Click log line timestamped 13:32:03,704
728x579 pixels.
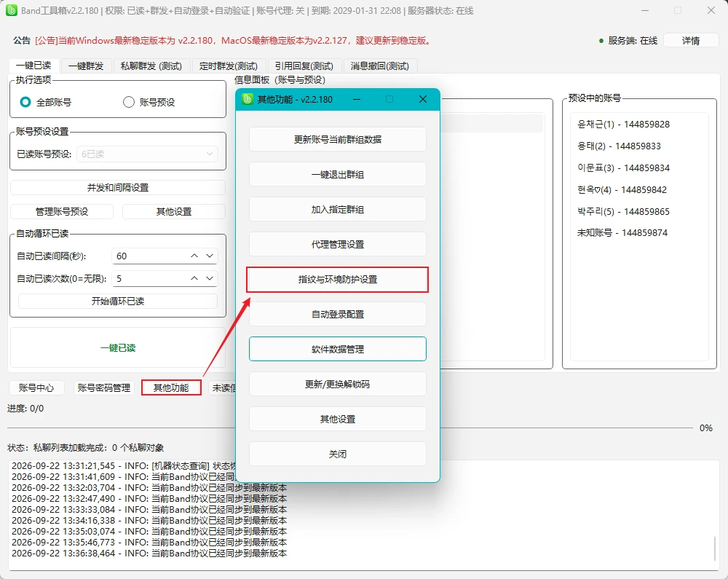(x=149, y=487)
